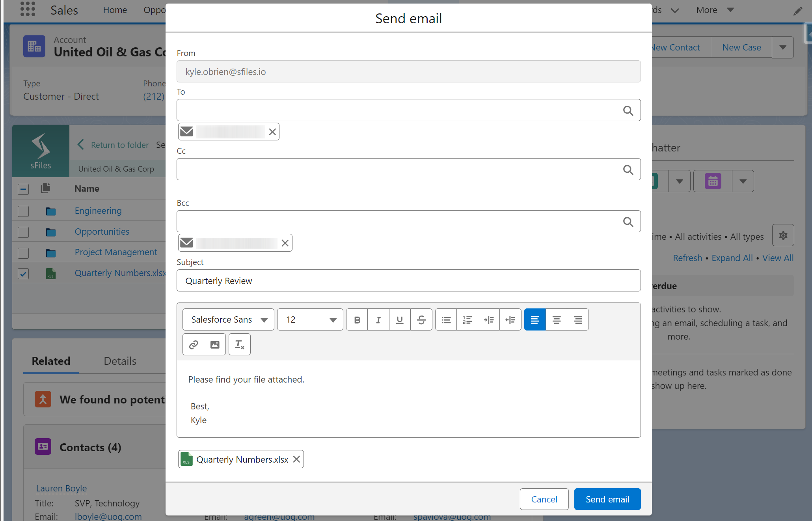
Task: Insert a bulleted list
Action: click(x=446, y=319)
